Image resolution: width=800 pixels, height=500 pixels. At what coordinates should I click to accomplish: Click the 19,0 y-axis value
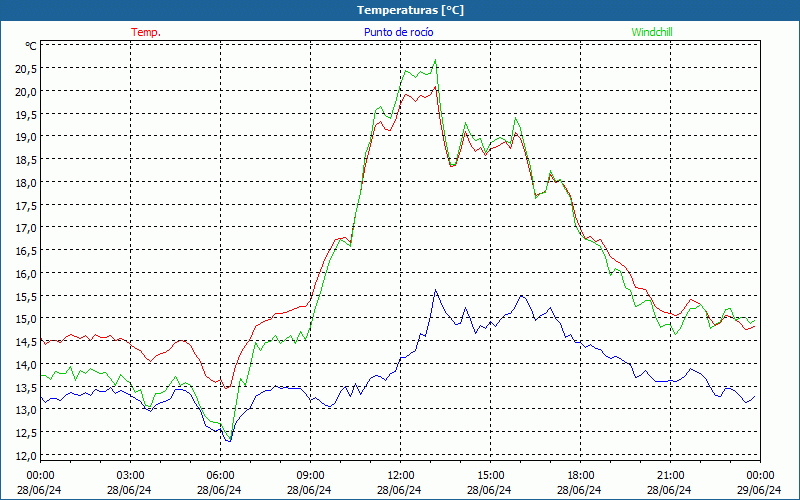[x=26, y=137]
